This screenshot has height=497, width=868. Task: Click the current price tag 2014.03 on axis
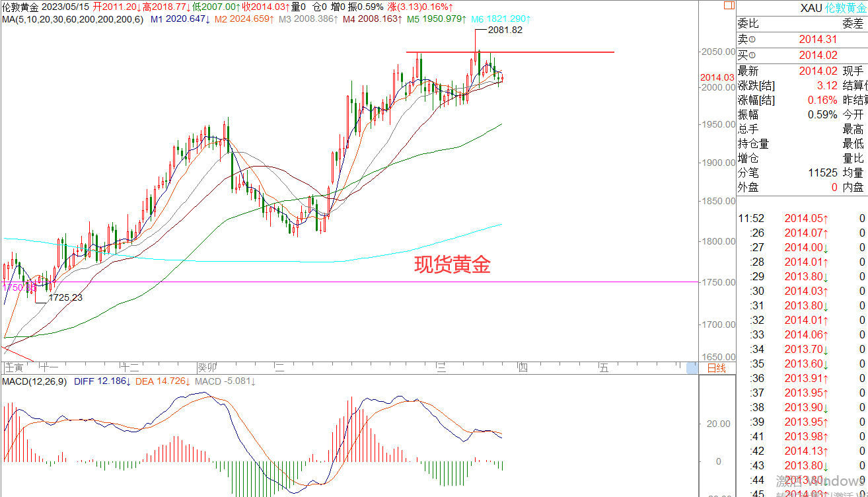[717, 77]
